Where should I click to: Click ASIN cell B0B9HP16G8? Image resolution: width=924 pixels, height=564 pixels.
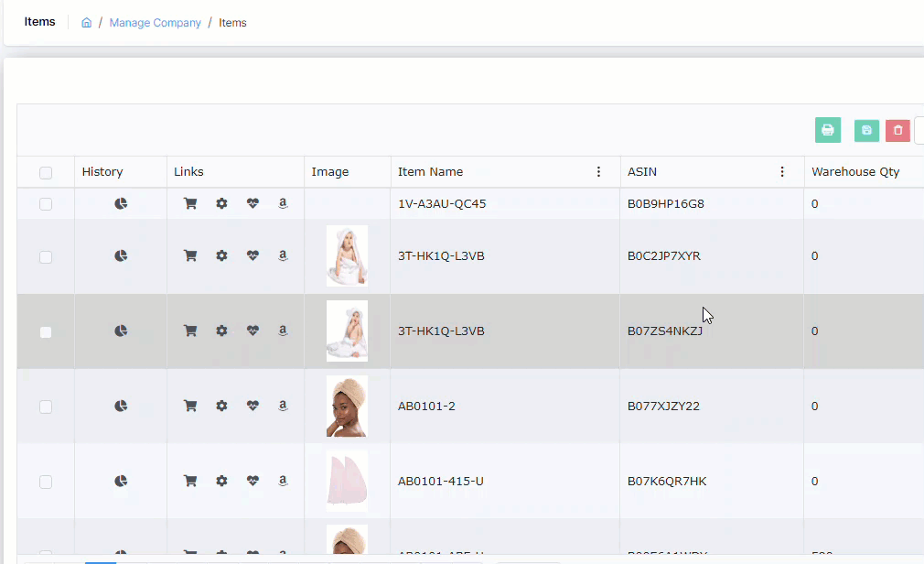[x=666, y=203]
